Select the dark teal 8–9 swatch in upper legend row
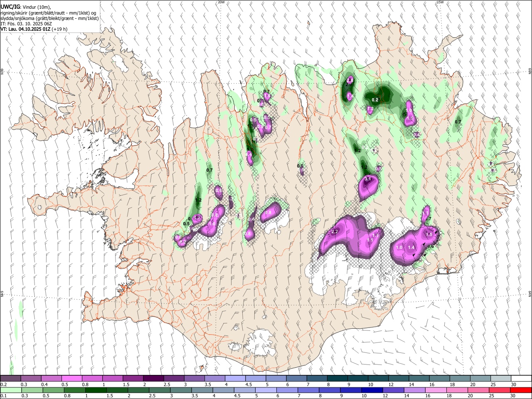The width and height of the screenshot is (532, 399). [x=337, y=379]
